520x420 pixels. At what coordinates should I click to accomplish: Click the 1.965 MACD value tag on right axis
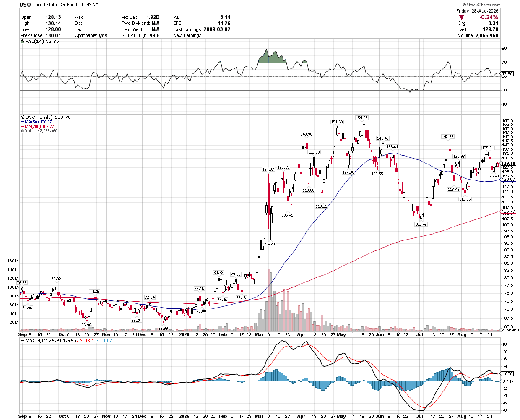click(507, 373)
